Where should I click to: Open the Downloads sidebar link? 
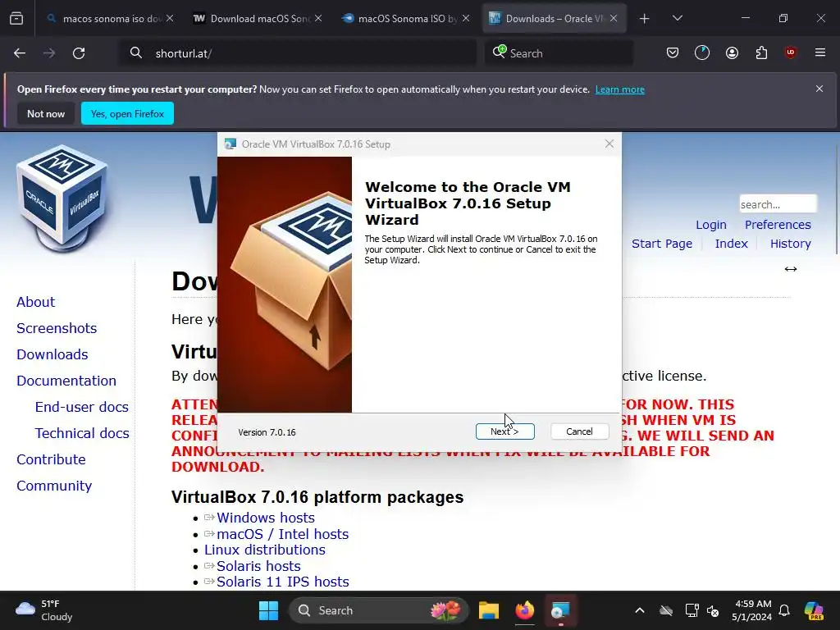[52, 354]
